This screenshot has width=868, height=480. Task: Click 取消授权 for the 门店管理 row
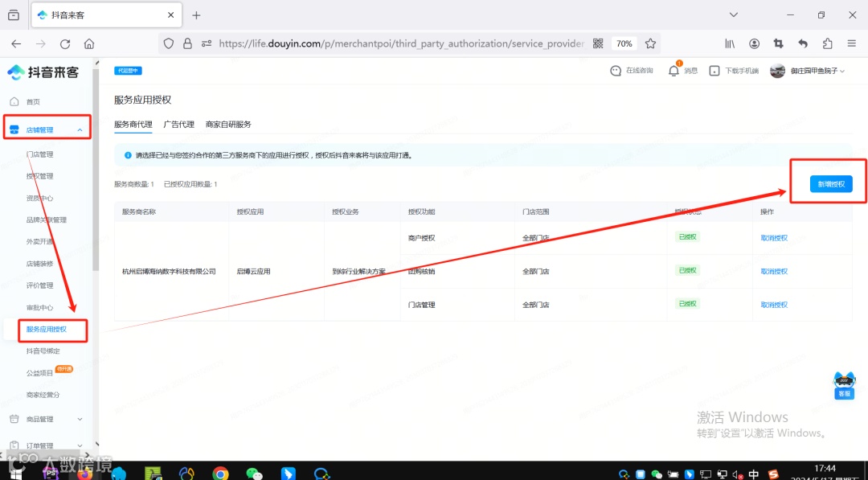pyautogui.click(x=774, y=305)
